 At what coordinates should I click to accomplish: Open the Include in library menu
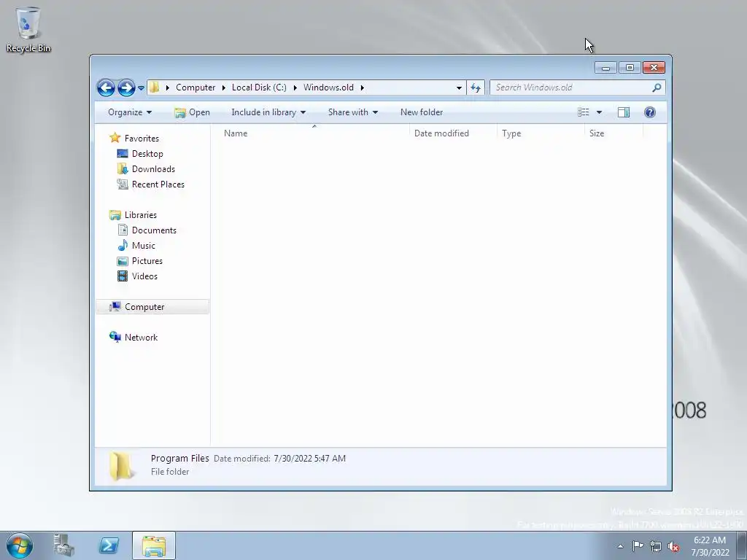click(x=268, y=112)
